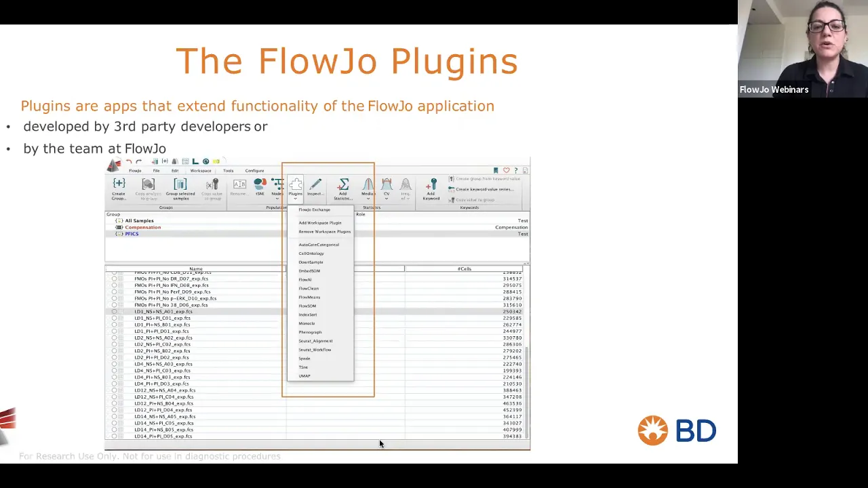Screen dimensions: 868x488
Task: Click the bookmark icon at top right
Action: [x=496, y=170]
